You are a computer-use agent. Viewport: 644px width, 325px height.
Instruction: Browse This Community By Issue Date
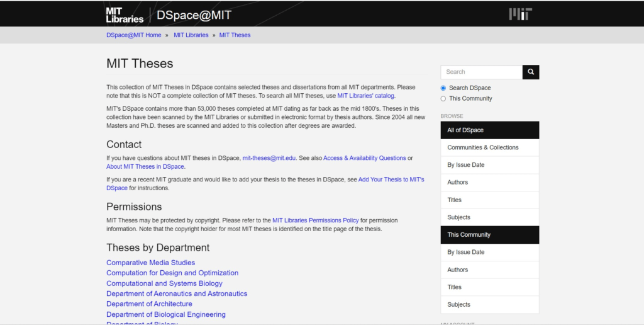(489, 252)
